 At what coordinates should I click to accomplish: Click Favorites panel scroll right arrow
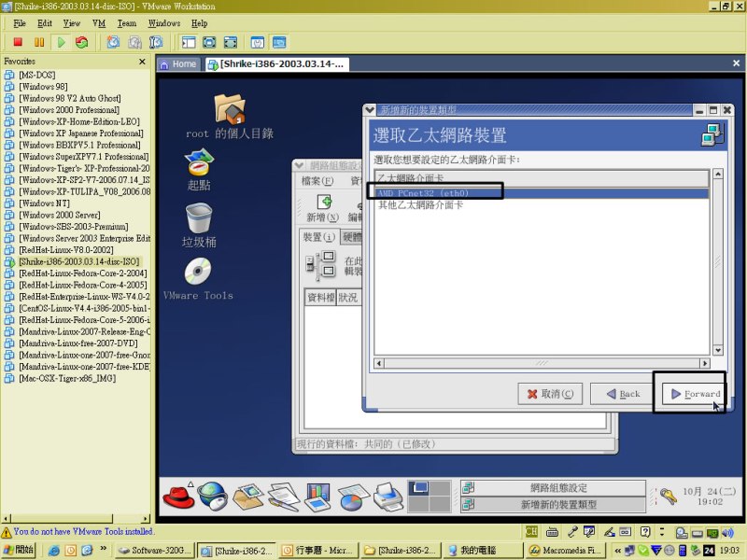click(x=146, y=518)
